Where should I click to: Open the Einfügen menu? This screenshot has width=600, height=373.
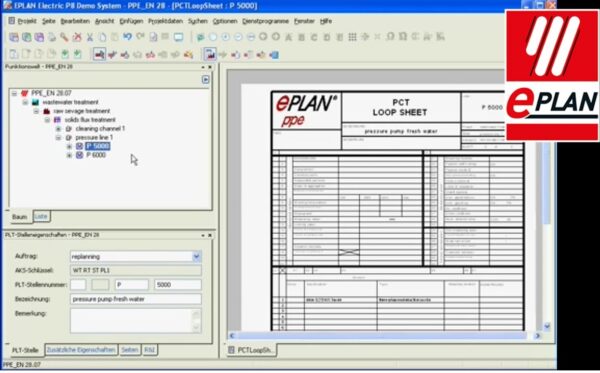click(131, 21)
